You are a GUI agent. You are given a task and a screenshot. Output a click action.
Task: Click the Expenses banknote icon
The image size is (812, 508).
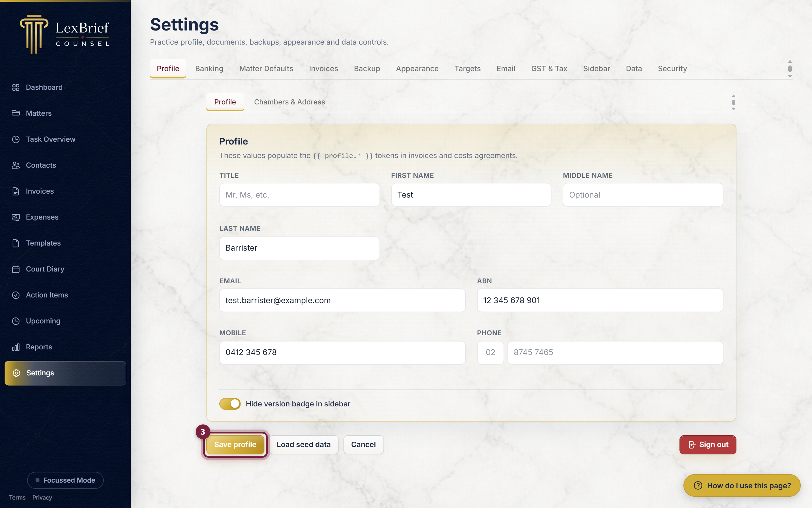tap(16, 217)
